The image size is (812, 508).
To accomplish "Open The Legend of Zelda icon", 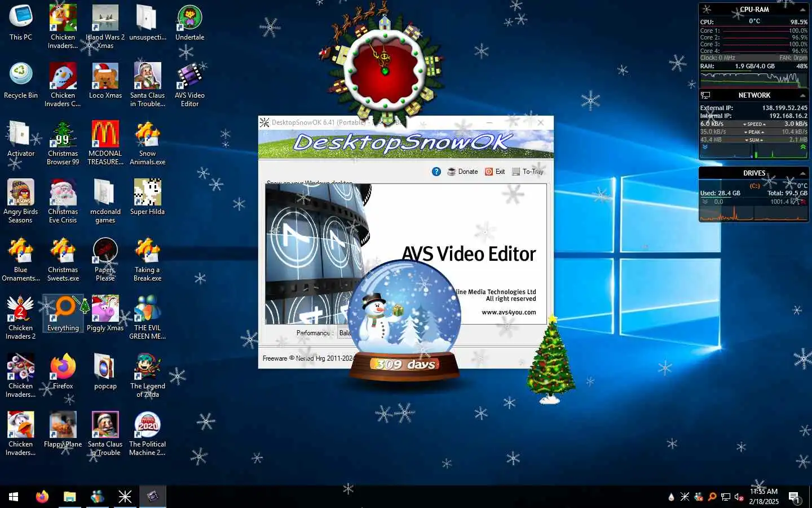I will pos(147,375).
